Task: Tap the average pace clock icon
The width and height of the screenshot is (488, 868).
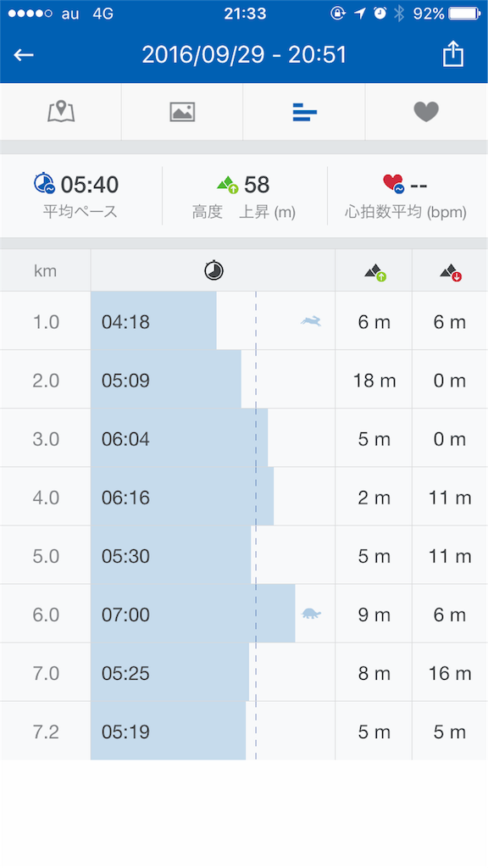Action: [44, 184]
